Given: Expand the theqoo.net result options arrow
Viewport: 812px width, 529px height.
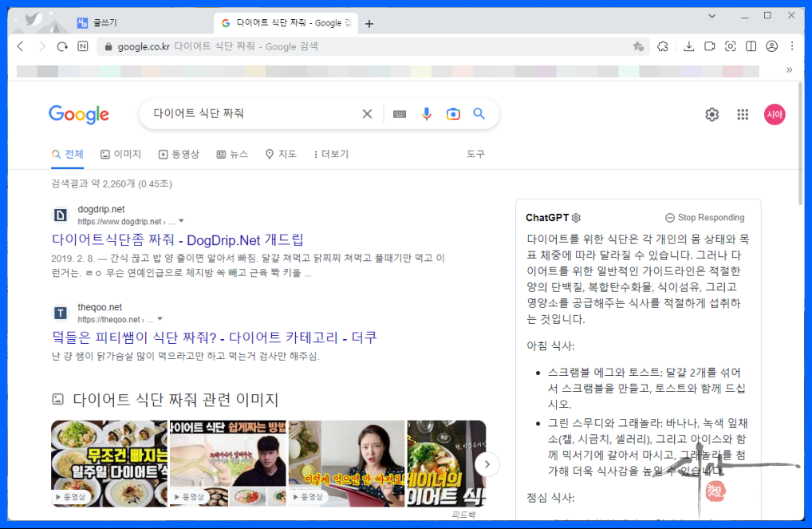Looking at the screenshot, I should tap(160, 319).
